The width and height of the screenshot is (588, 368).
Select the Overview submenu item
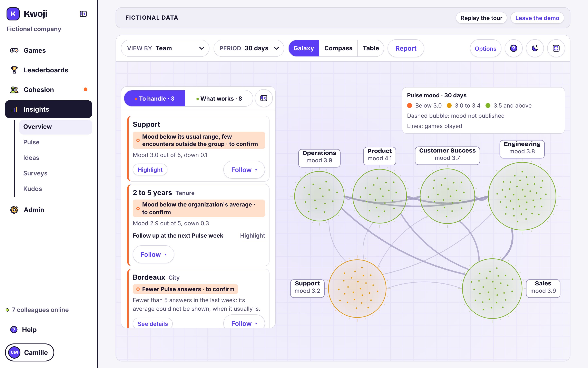(56, 127)
